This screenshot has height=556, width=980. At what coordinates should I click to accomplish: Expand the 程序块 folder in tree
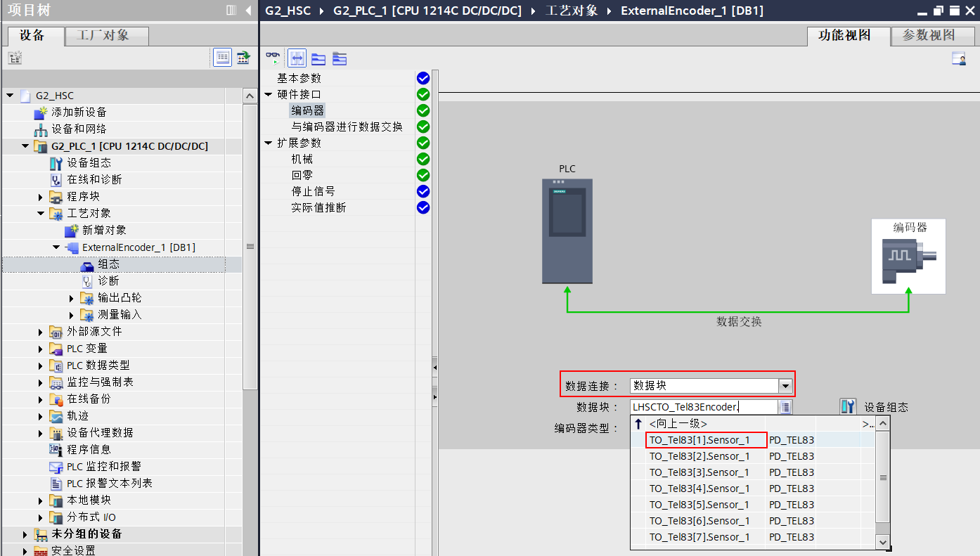point(41,197)
